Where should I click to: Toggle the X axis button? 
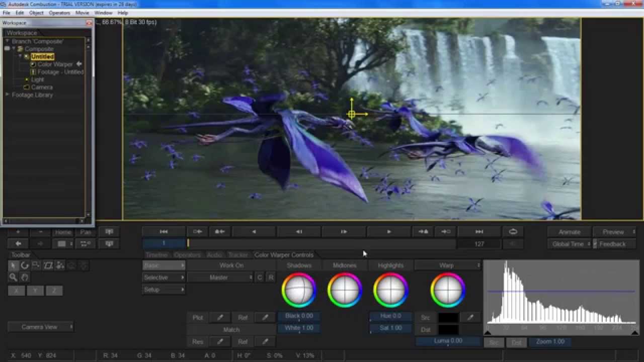tap(16, 291)
